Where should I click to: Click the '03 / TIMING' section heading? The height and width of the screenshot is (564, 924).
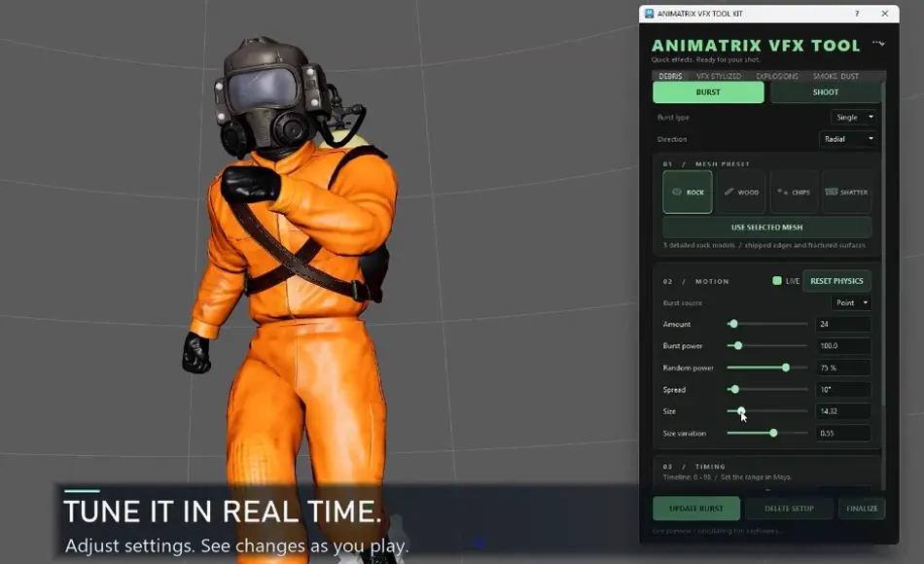click(x=693, y=466)
